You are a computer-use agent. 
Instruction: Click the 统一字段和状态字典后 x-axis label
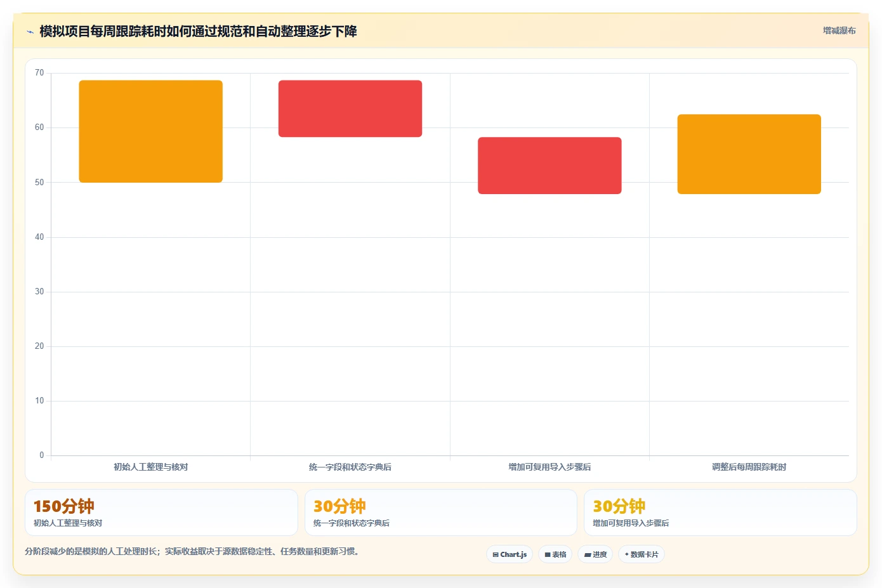coord(350,467)
